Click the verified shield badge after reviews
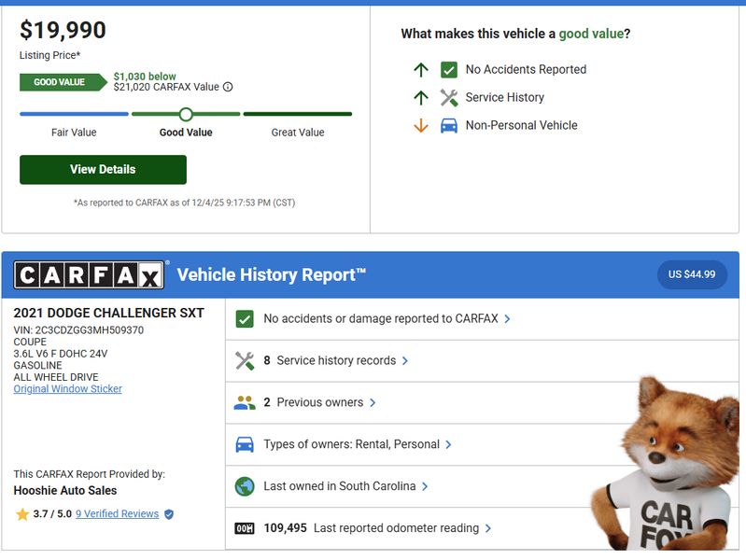Image resolution: width=746 pixels, height=560 pixels. click(169, 514)
